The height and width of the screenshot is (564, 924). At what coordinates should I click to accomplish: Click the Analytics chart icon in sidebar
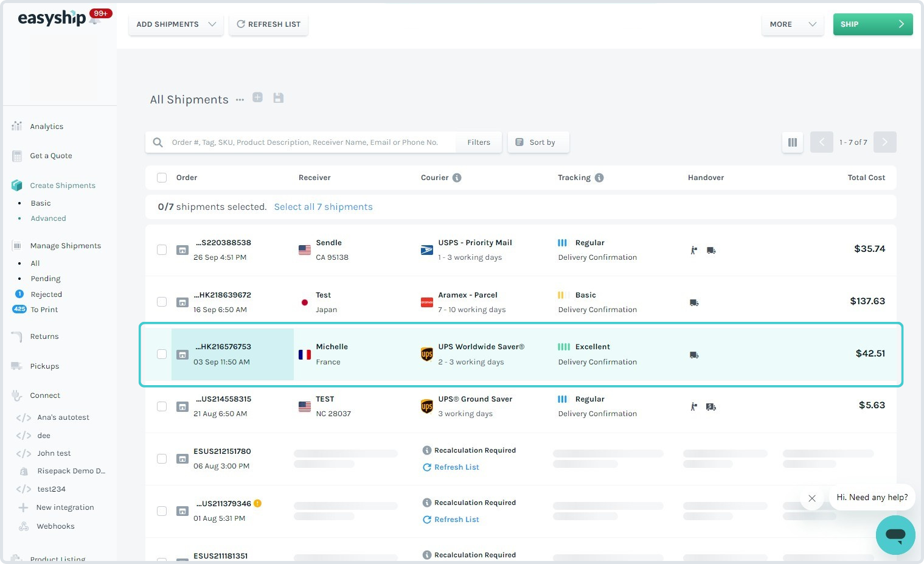coord(17,126)
